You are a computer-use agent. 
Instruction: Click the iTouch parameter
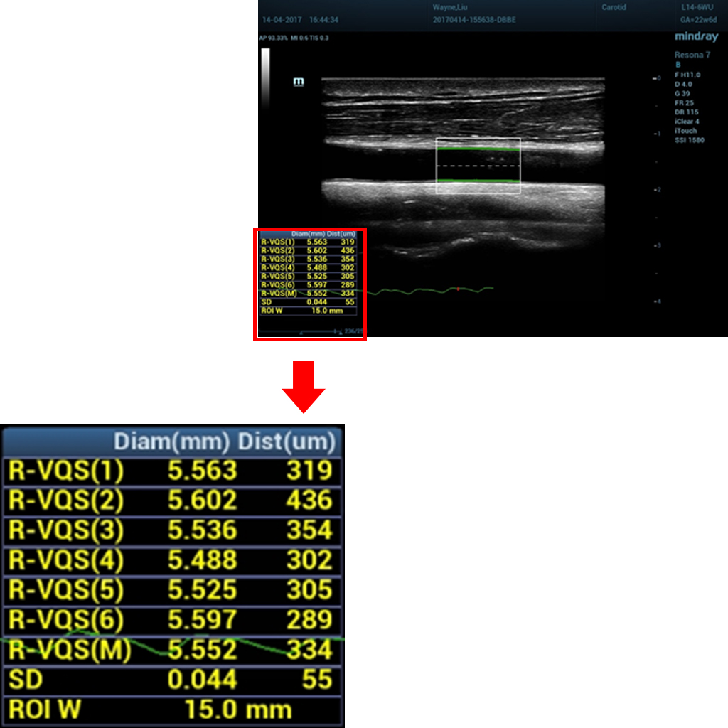point(685,131)
